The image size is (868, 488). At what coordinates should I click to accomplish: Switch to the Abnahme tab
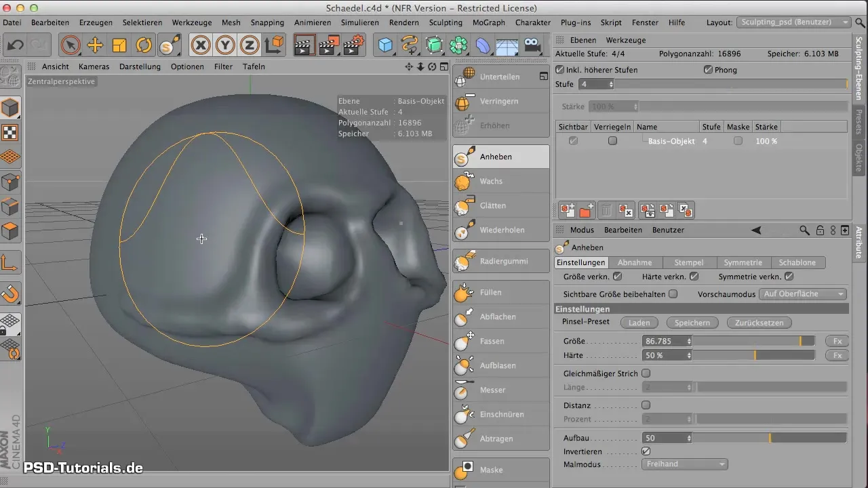tap(635, 262)
